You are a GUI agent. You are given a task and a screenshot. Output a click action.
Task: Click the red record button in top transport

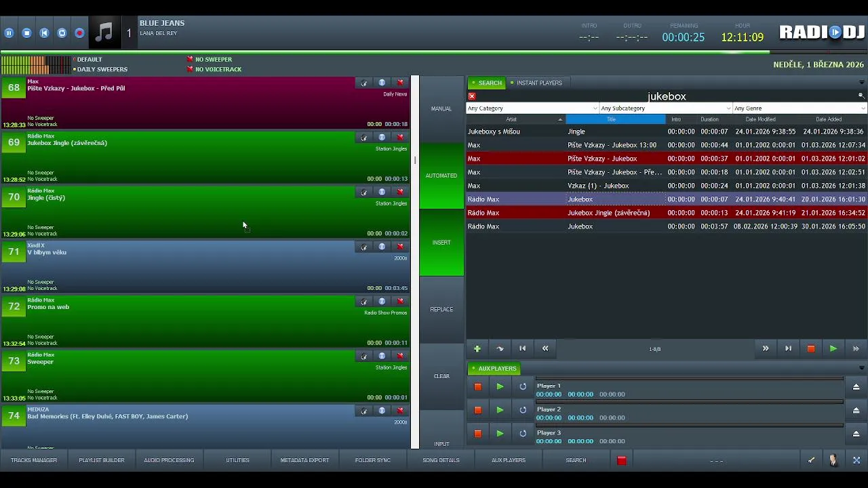pos(79,33)
